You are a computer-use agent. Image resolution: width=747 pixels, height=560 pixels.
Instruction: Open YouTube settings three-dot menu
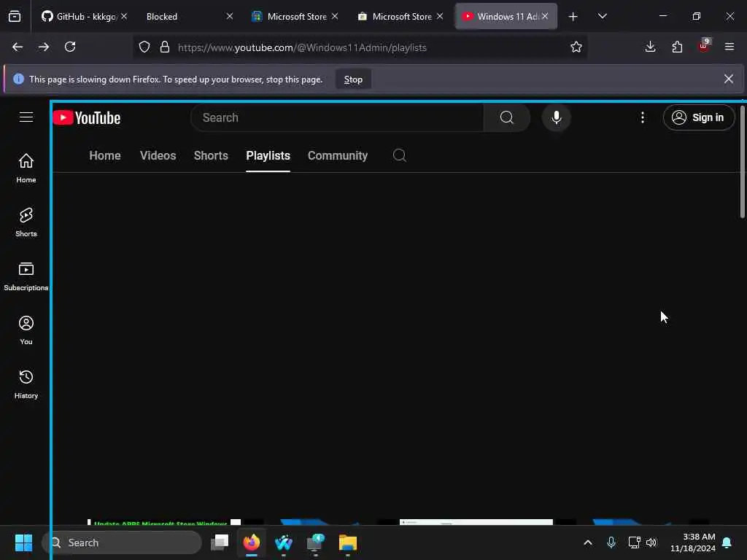pyautogui.click(x=642, y=117)
